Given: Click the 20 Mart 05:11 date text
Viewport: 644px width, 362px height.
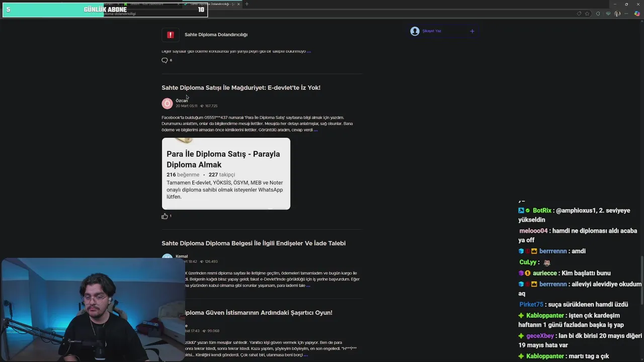Looking at the screenshot, I should click(x=187, y=106).
